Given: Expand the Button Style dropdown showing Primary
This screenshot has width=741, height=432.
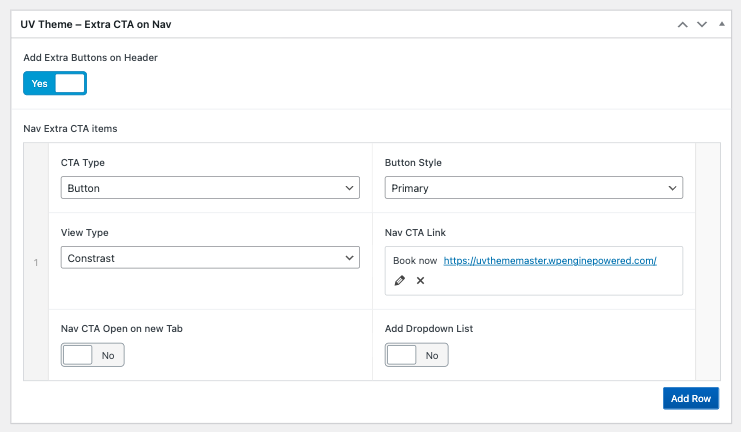Looking at the screenshot, I should (533, 188).
